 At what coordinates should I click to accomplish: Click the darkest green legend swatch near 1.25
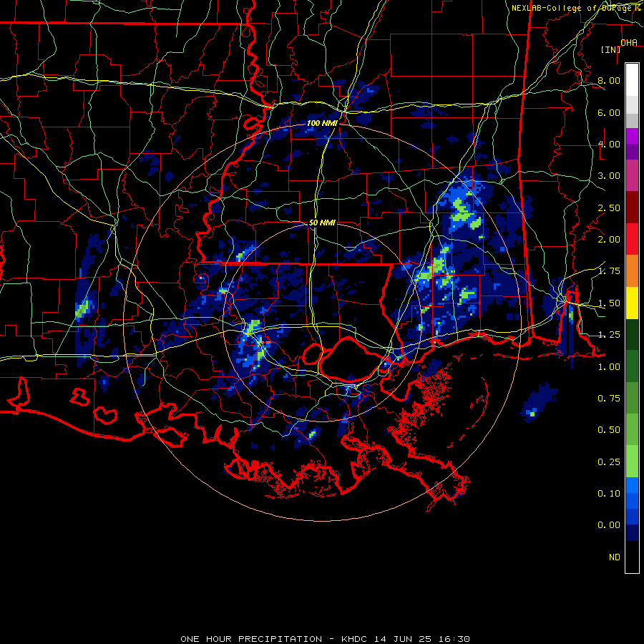(x=632, y=334)
